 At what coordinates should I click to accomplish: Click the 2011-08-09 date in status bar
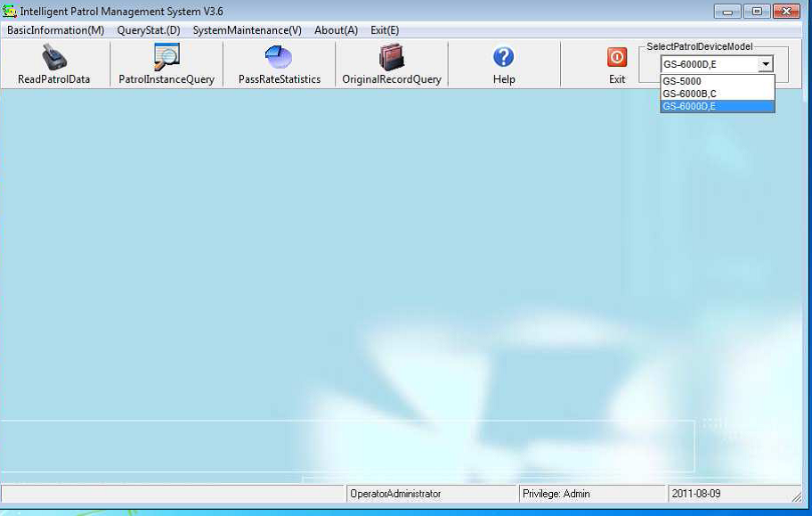[x=695, y=494]
